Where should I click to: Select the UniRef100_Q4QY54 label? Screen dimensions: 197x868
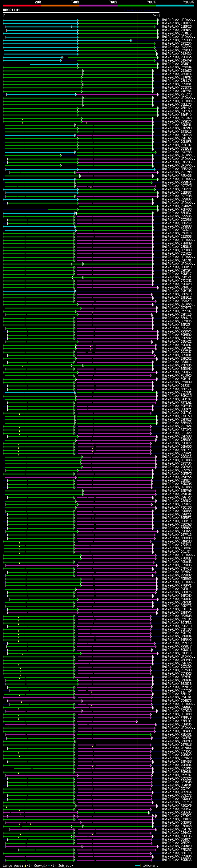(177, 91)
